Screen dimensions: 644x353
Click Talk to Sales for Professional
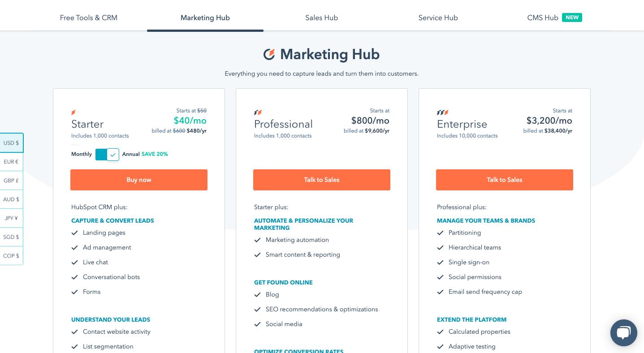pyautogui.click(x=322, y=180)
